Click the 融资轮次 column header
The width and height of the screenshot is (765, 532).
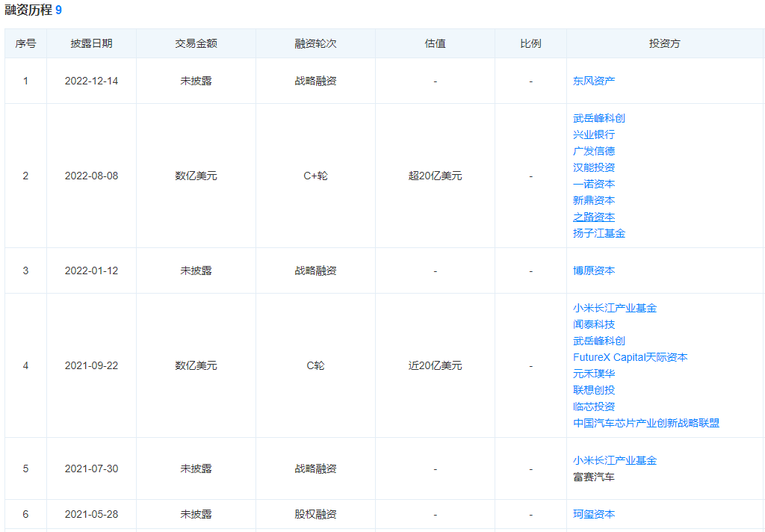(x=316, y=43)
